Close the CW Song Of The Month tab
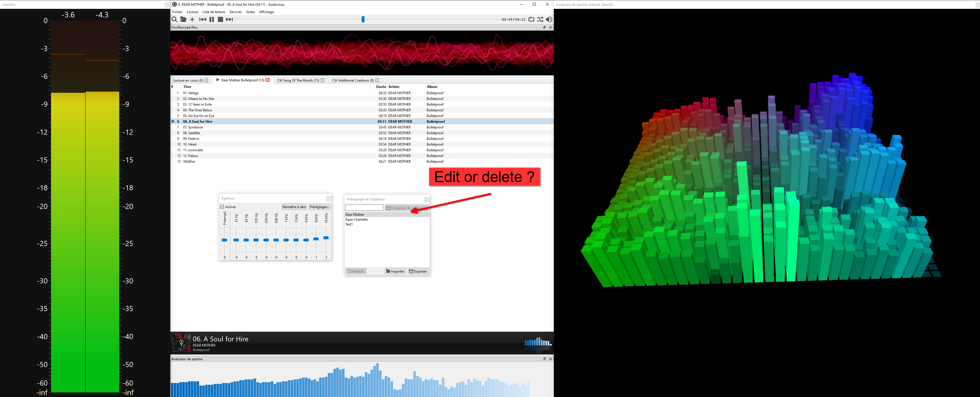 click(x=323, y=80)
